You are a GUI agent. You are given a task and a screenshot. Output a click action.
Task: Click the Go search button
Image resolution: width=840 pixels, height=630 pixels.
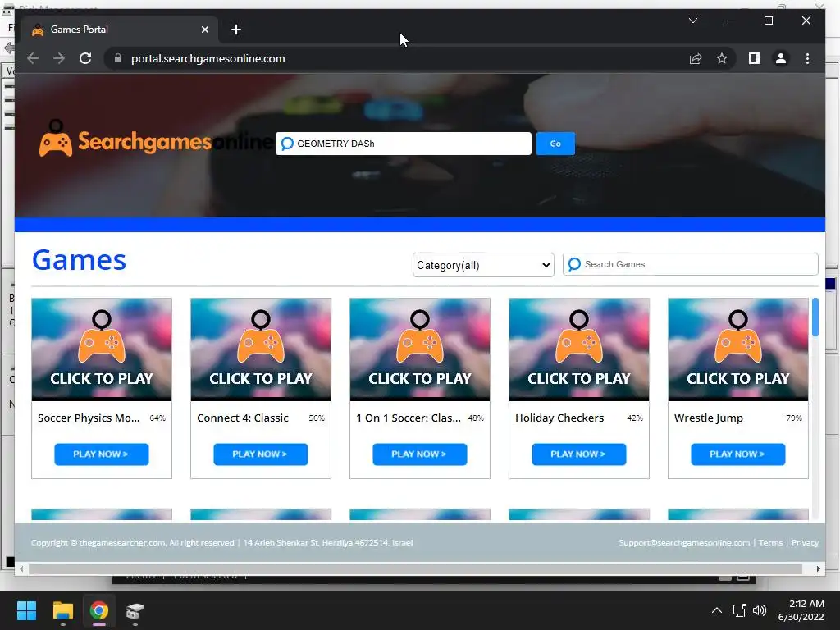[x=555, y=144]
